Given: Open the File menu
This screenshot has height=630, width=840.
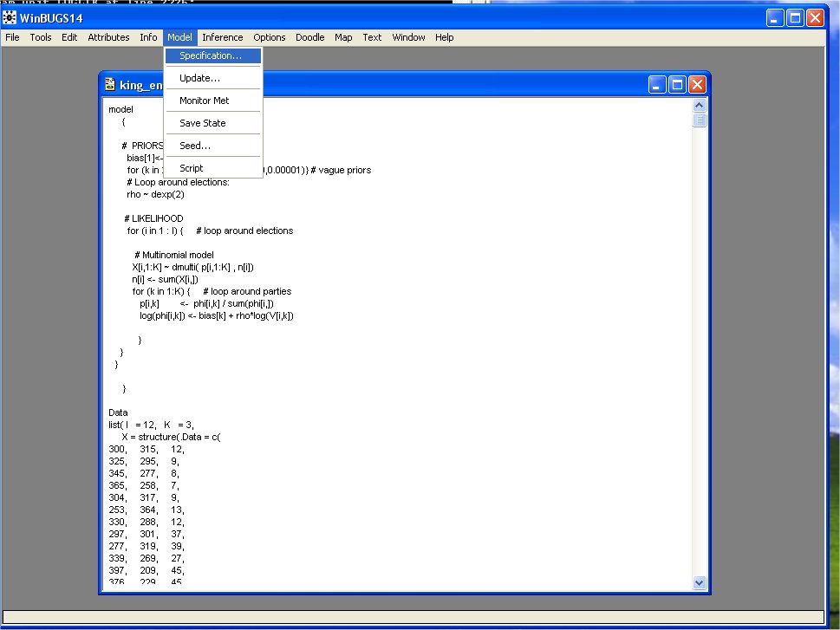Looking at the screenshot, I should [x=12, y=37].
